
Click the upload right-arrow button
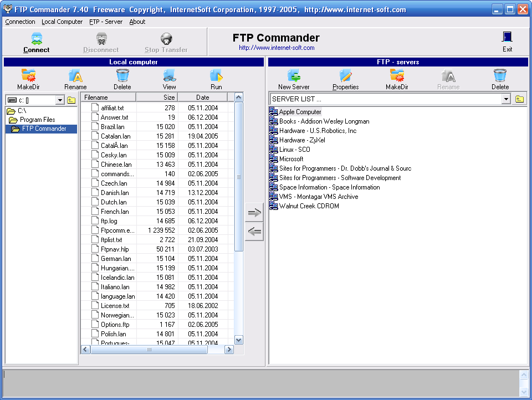[x=254, y=213]
